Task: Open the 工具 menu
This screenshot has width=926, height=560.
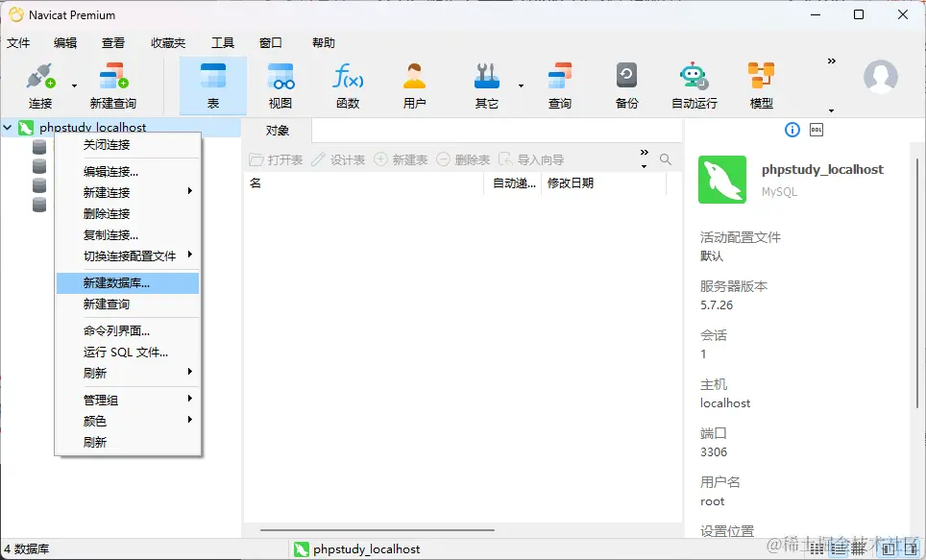Action: coord(223,42)
